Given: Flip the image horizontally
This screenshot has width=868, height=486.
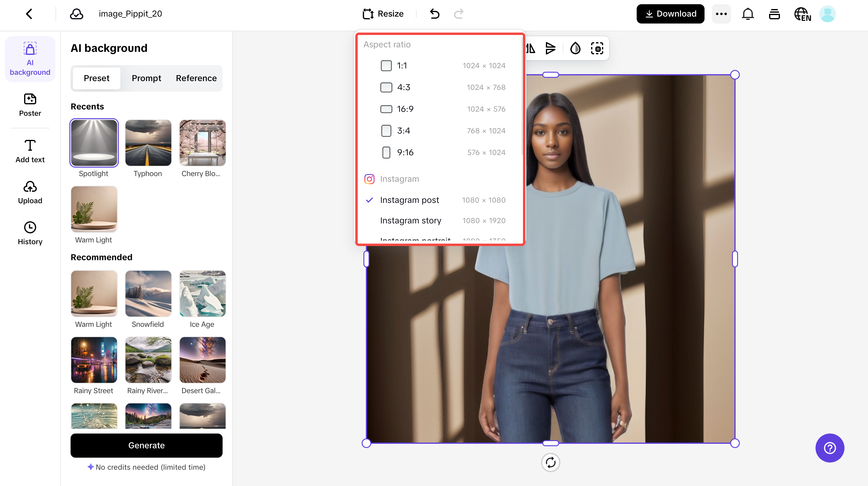Looking at the screenshot, I should 531,48.
